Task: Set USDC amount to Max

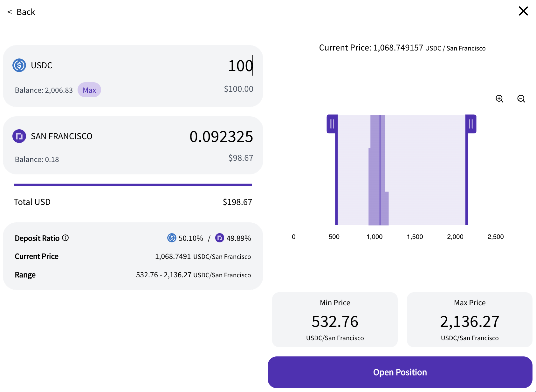Action: point(89,90)
